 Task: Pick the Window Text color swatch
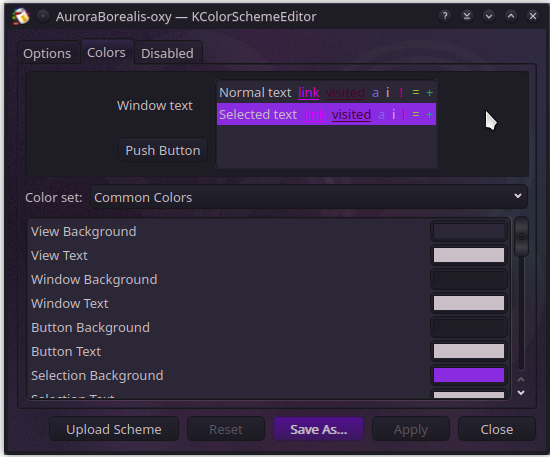pos(469,303)
